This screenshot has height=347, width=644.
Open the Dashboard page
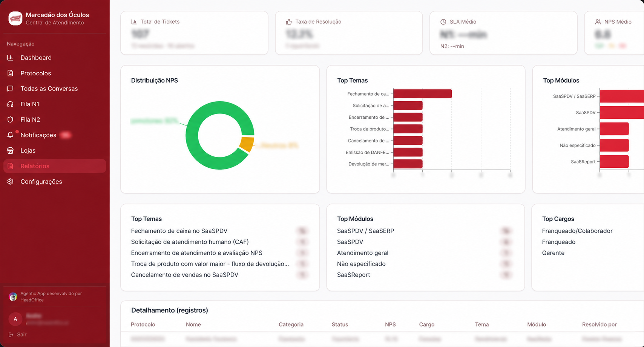tap(55, 58)
